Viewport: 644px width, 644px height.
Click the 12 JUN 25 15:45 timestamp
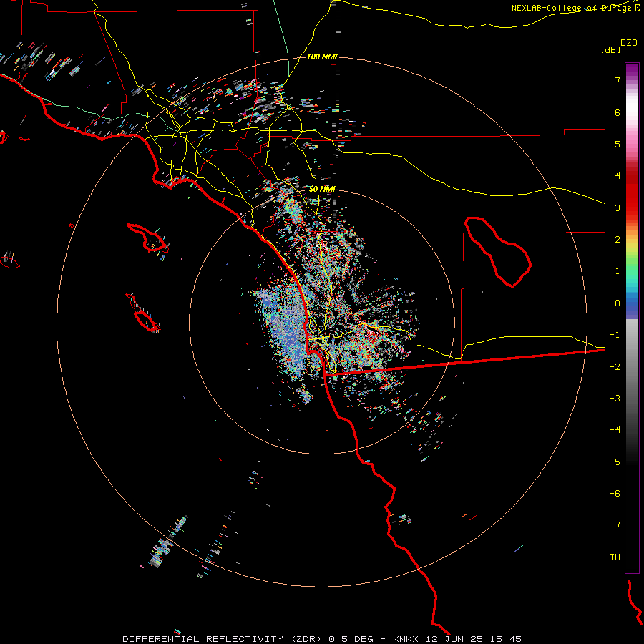pyautogui.click(x=475, y=639)
